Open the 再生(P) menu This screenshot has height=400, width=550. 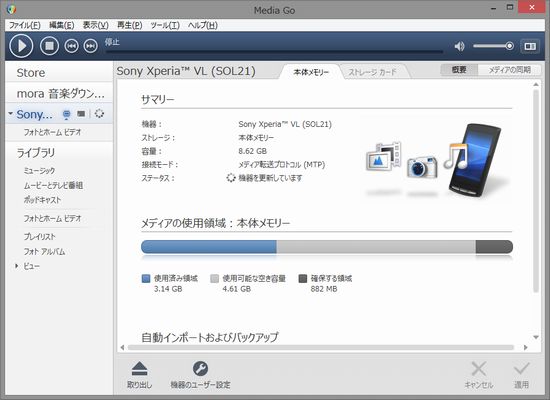click(129, 25)
